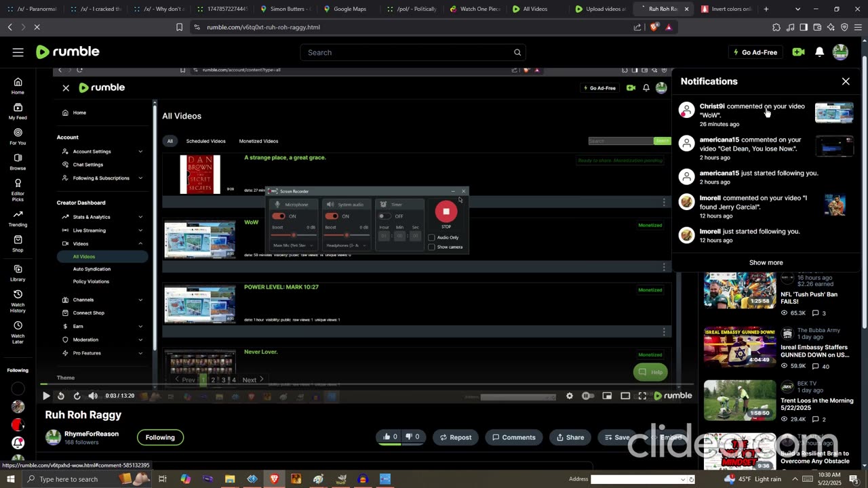This screenshot has height=488, width=868.
Task: Open Leo AI sparkle icon in browser toolbar
Action: 831,27
